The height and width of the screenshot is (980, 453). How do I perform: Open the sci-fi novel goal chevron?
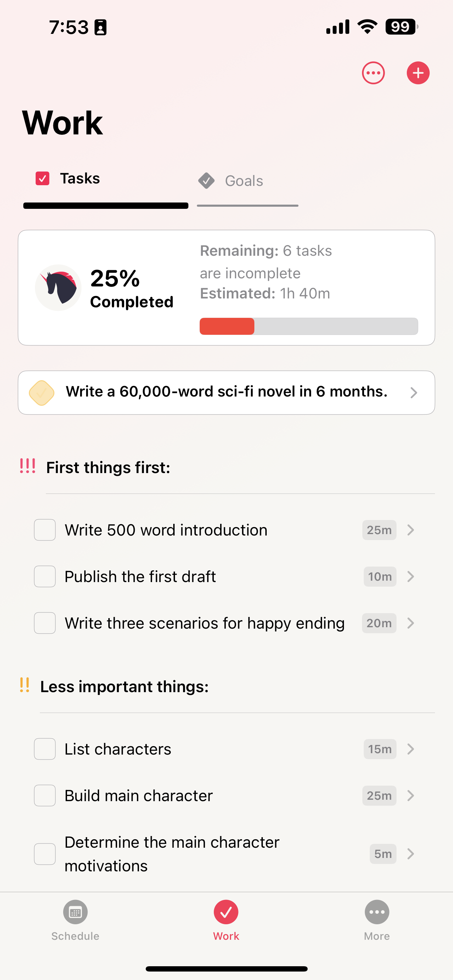pos(413,393)
